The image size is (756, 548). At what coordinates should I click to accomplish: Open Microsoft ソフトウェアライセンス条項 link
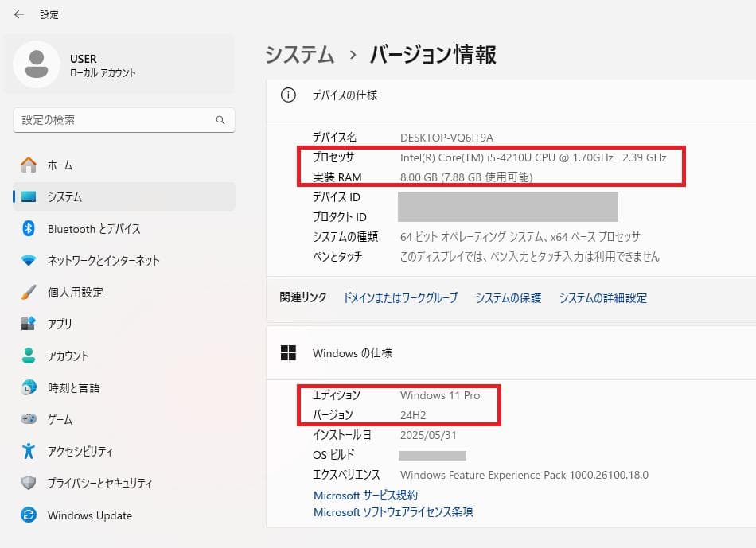click(x=393, y=512)
